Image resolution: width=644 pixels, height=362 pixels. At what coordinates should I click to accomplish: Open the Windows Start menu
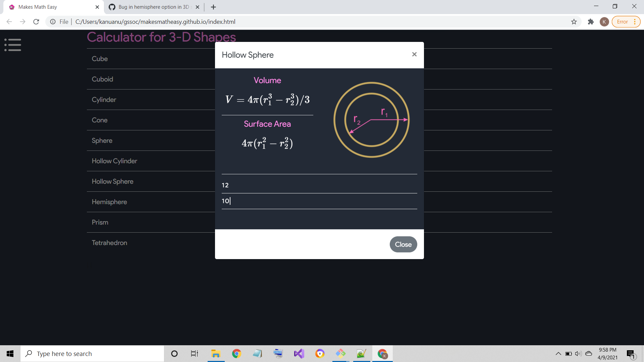[10, 353]
